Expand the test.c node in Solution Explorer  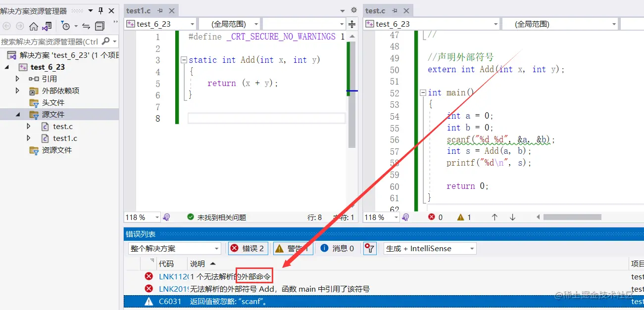coord(29,127)
